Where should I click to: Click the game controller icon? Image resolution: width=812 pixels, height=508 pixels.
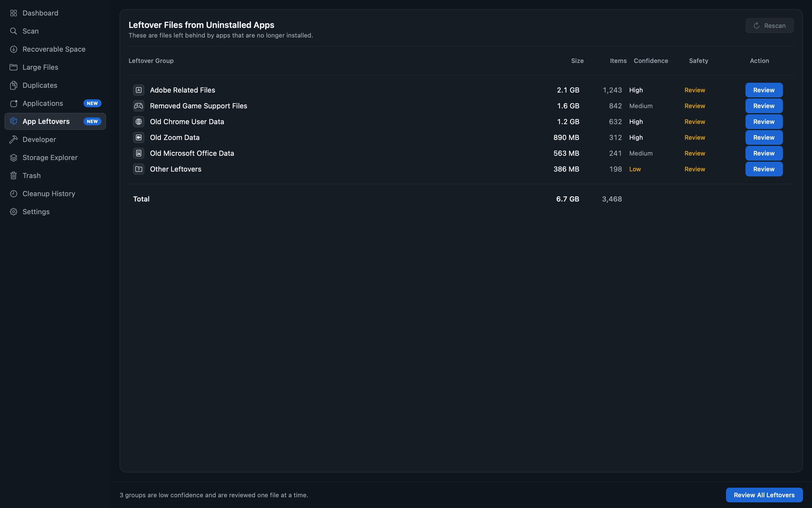(139, 106)
